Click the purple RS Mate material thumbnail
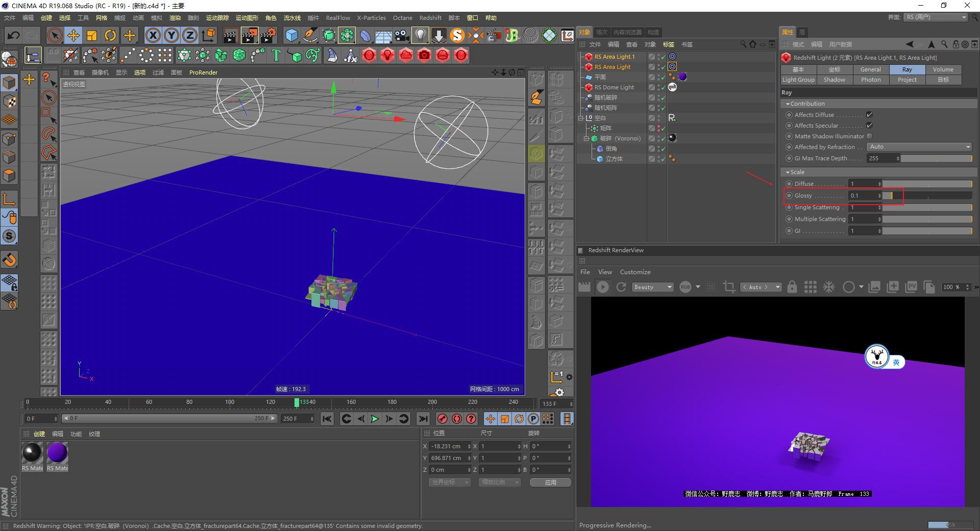 point(57,451)
